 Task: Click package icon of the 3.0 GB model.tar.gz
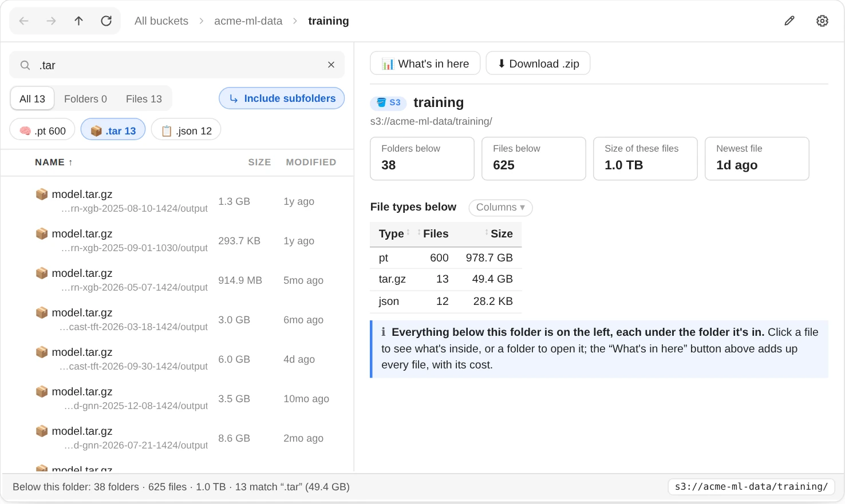[42, 313]
